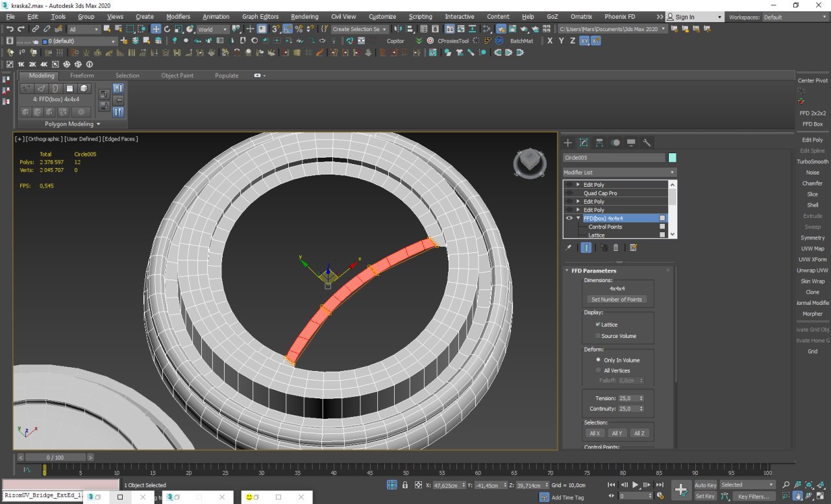
Task: Remove modifier with the trash icon
Action: tap(616, 248)
